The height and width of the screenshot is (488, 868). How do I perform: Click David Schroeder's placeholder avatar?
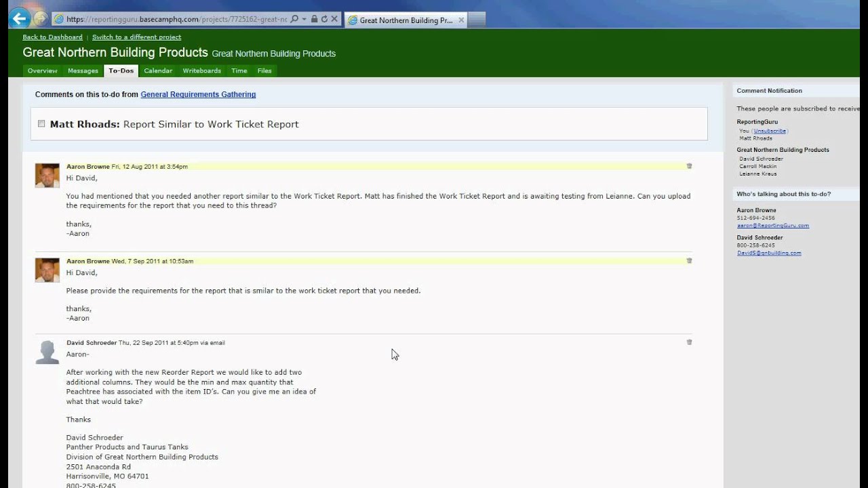[47, 352]
